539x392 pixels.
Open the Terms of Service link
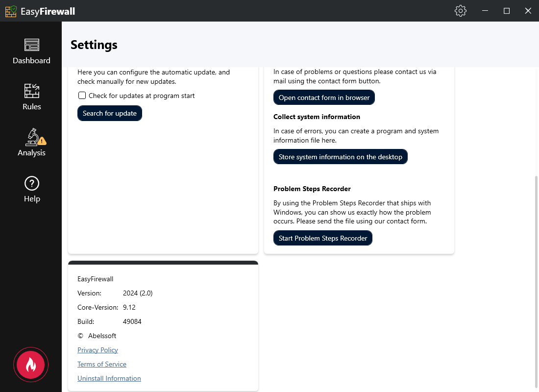pos(102,364)
